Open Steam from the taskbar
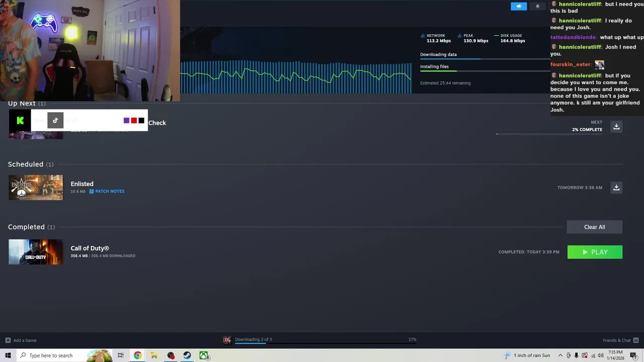 coord(187,355)
